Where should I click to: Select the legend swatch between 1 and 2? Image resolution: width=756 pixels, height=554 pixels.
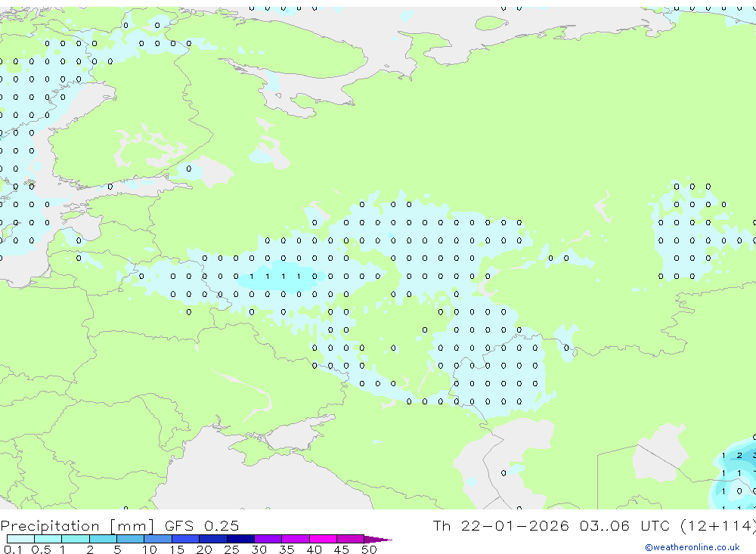(x=76, y=539)
